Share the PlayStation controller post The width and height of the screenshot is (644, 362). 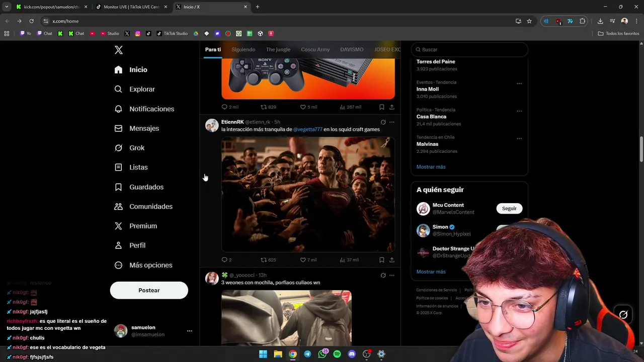[x=392, y=107]
